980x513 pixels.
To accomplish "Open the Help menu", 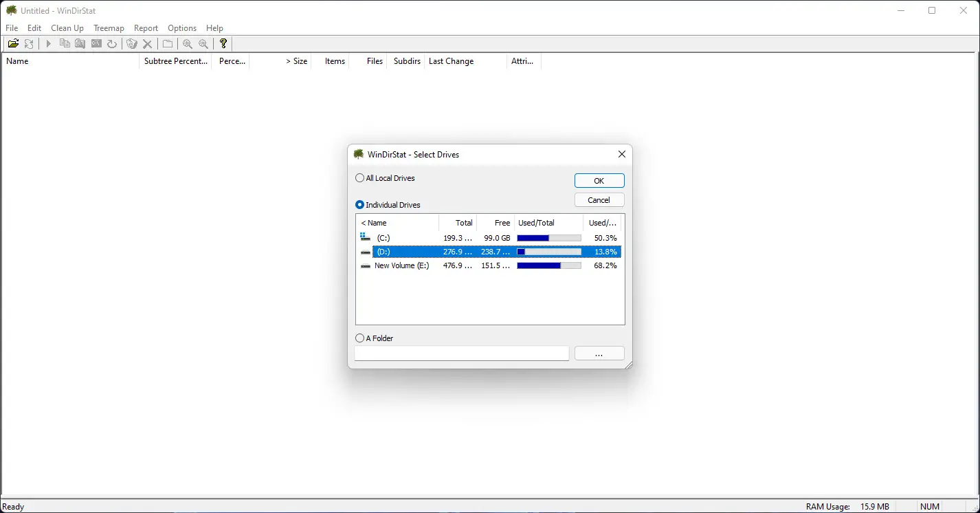I will pyautogui.click(x=214, y=28).
